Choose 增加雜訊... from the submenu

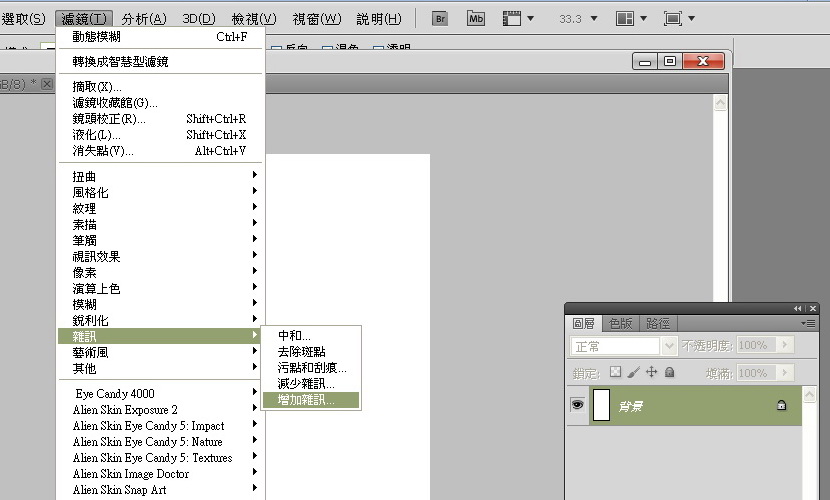point(311,400)
